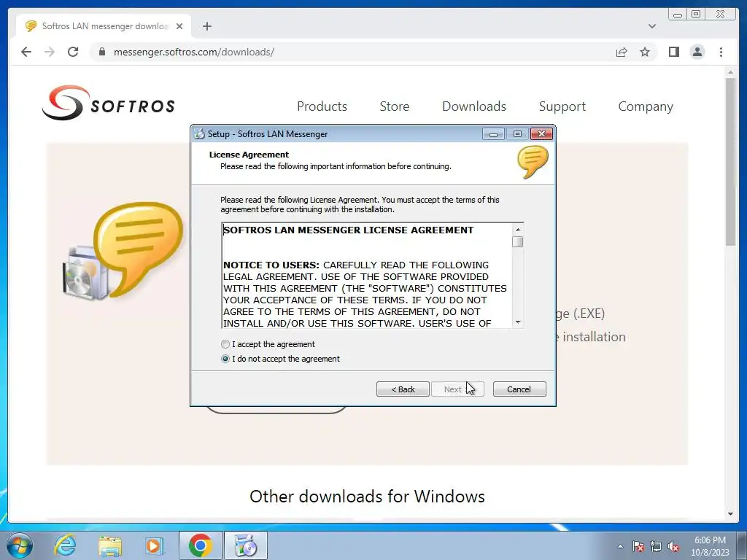Viewport: 747px width, 560px height.
Task: Click license text scrollbar up arrow
Action: click(x=518, y=230)
